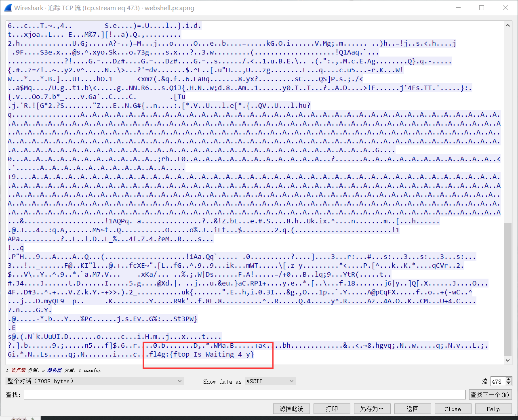Click the stream text scrollbar up arrow

tap(508, 25)
